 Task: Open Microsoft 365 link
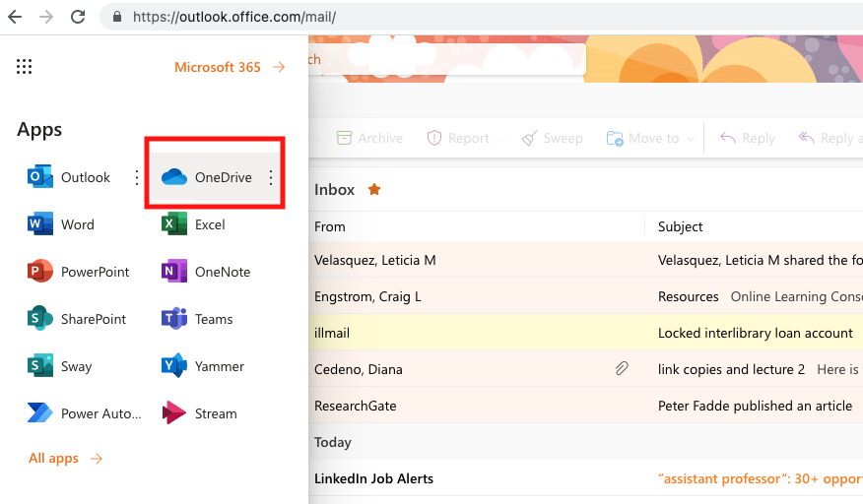pos(230,67)
